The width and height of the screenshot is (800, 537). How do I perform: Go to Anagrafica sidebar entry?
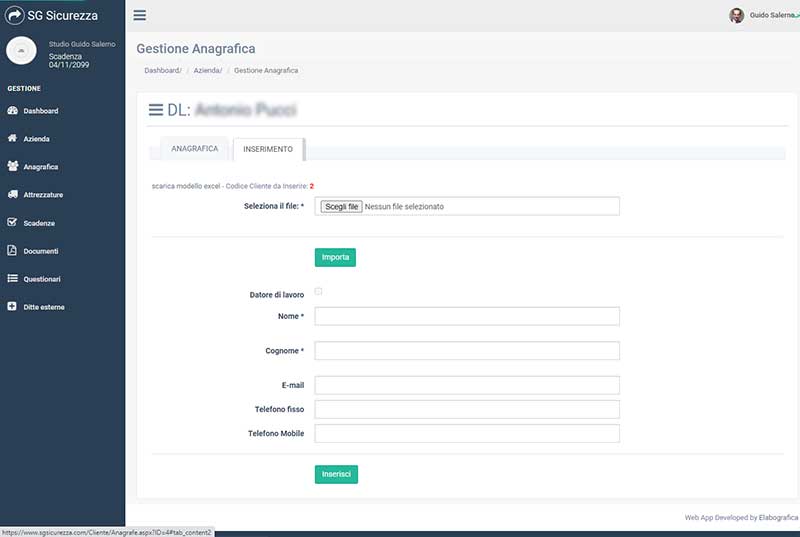click(x=41, y=167)
